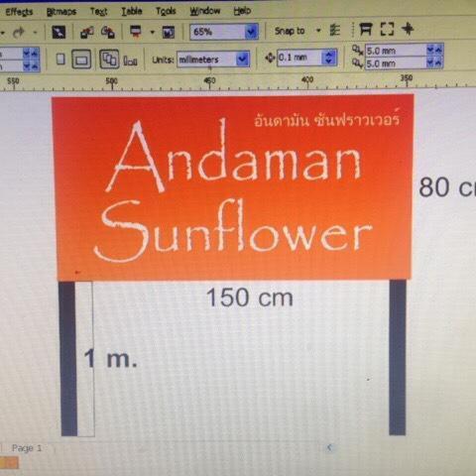This screenshot has height=476, width=476.
Task: Click the Search content icon
Action: click(x=59, y=33)
